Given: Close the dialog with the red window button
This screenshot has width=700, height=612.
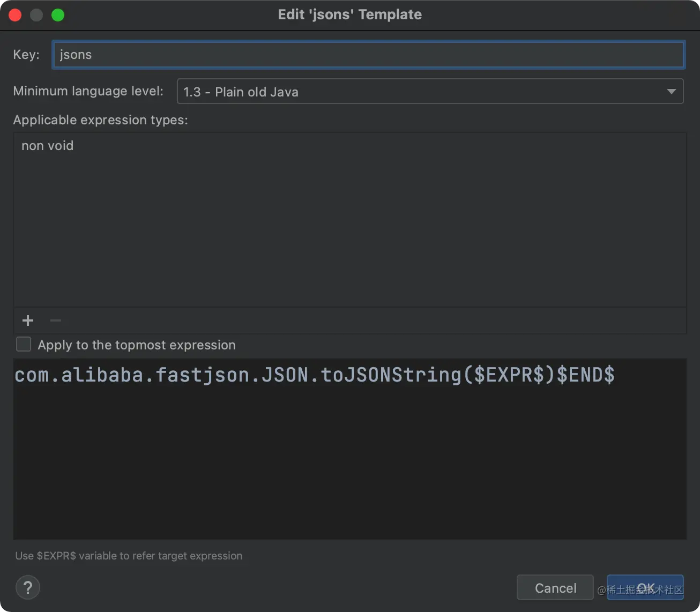Looking at the screenshot, I should pyautogui.click(x=15, y=15).
